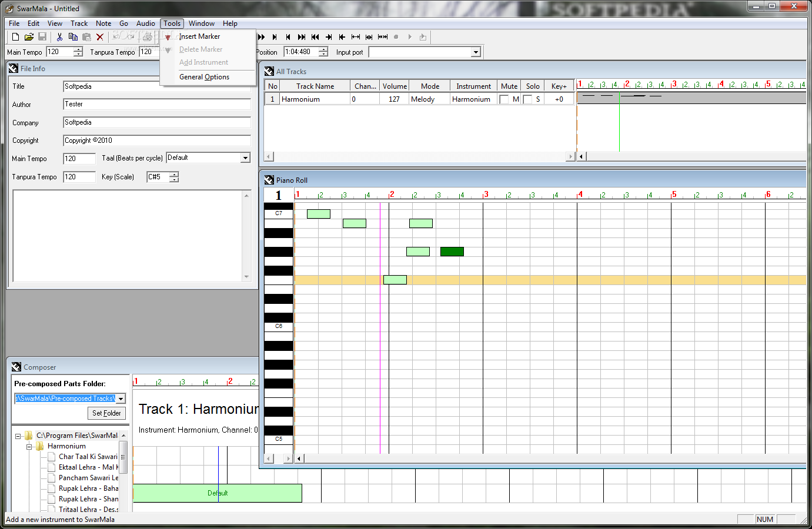Click the Set Folder button

[106, 413]
